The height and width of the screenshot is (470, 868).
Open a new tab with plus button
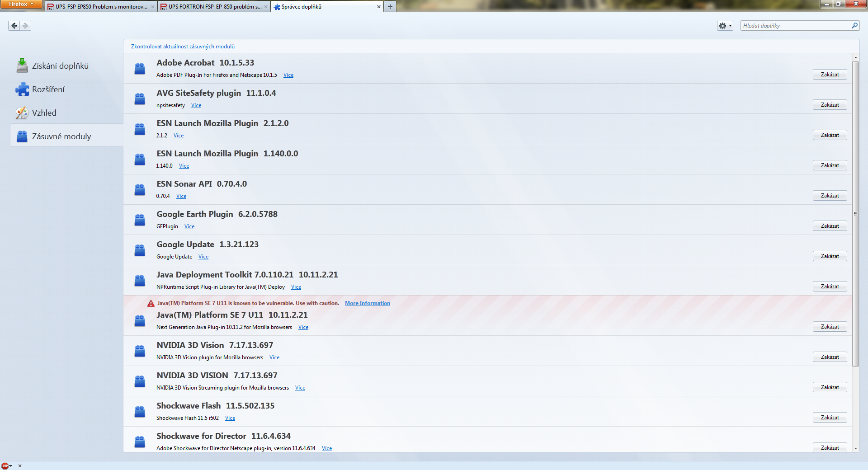(x=390, y=7)
